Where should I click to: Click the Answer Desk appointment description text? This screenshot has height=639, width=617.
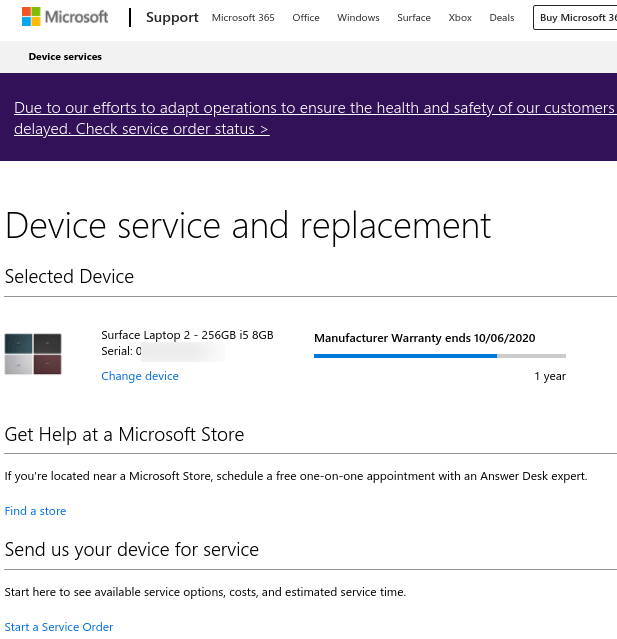pos(296,476)
